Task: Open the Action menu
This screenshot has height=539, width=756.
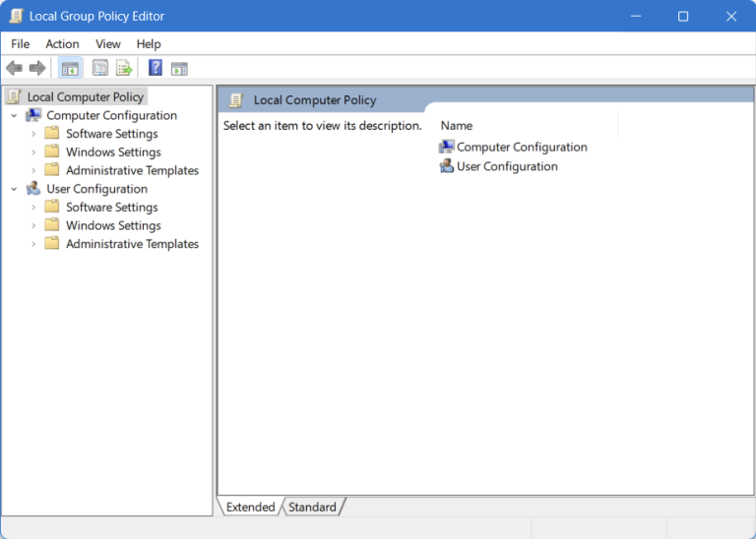Action: click(x=62, y=44)
